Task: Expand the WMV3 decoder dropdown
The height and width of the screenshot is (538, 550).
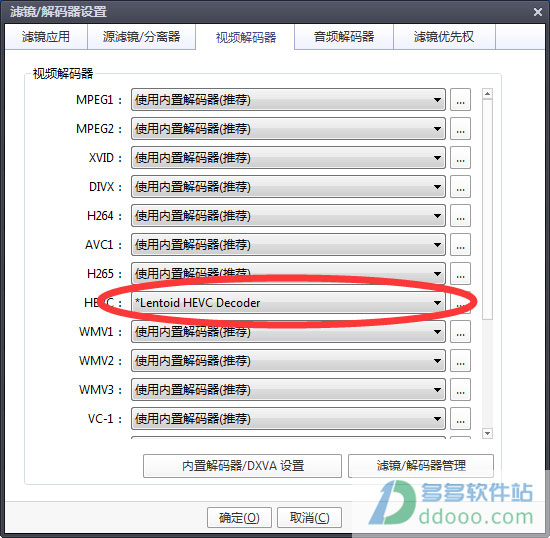Action: (x=288, y=389)
